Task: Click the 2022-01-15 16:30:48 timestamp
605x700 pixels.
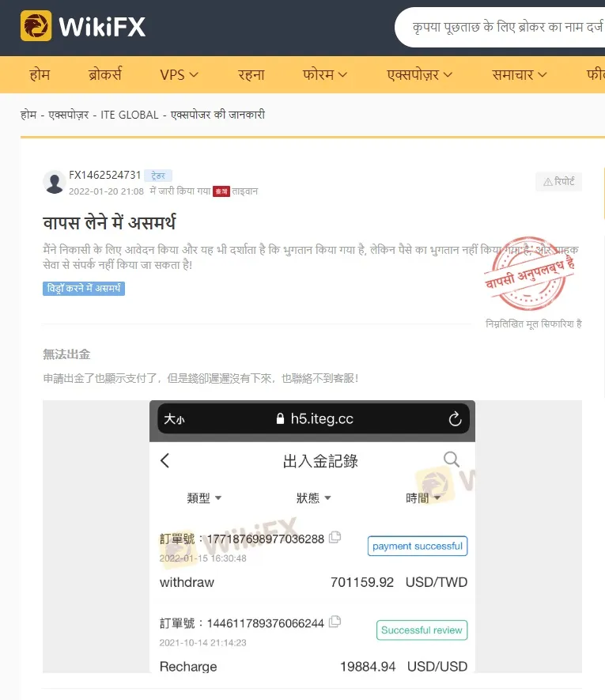Action: coord(203,558)
